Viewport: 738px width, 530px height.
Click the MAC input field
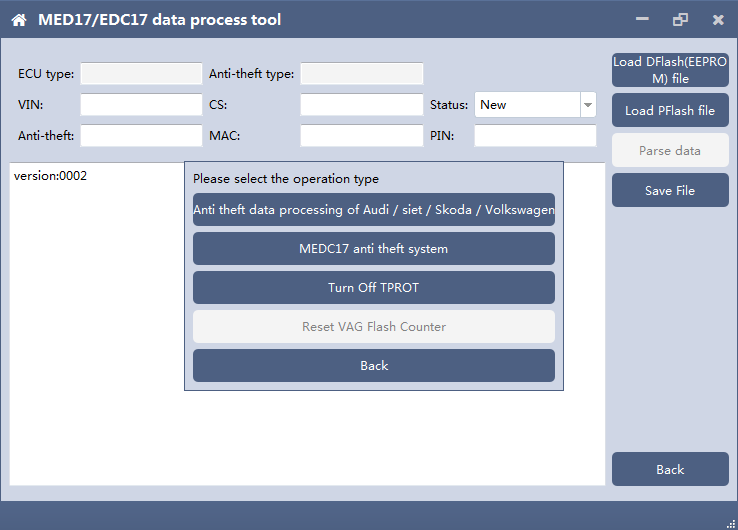pos(361,136)
